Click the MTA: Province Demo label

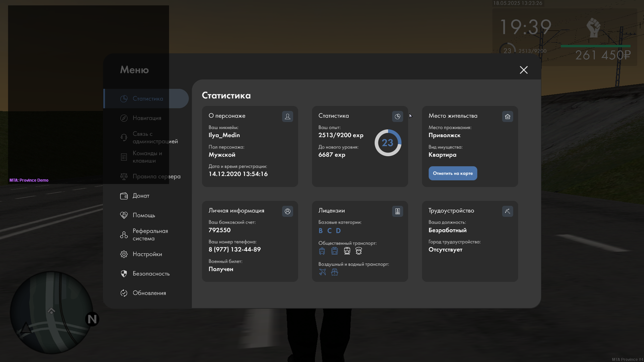tap(29, 180)
